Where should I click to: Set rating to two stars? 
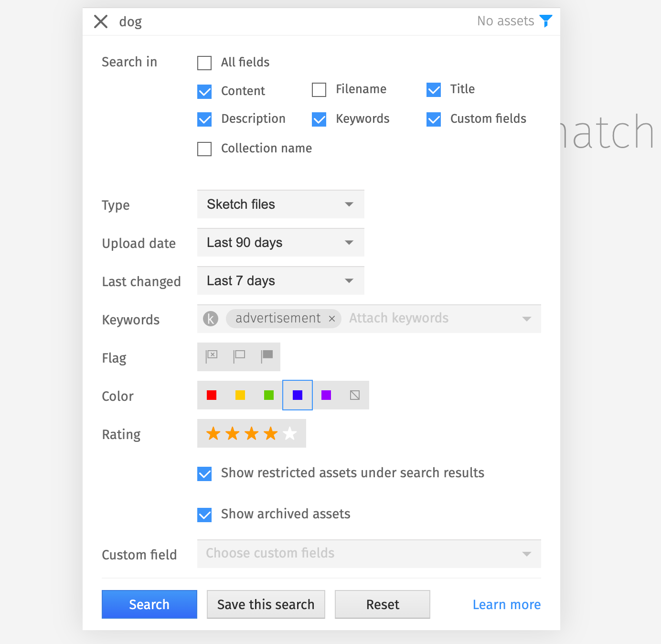pyautogui.click(x=233, y=433)
